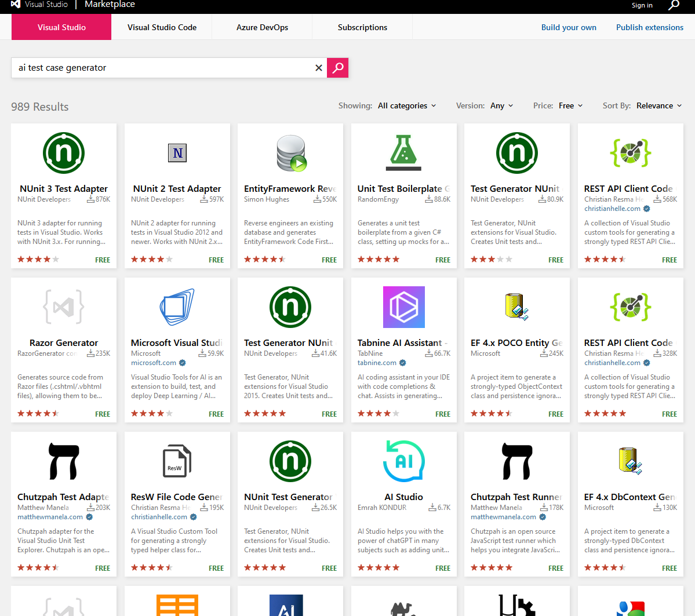Click magnifier icon in top header bar
This screenshot has width=695, height=616.
pos(674,5)
